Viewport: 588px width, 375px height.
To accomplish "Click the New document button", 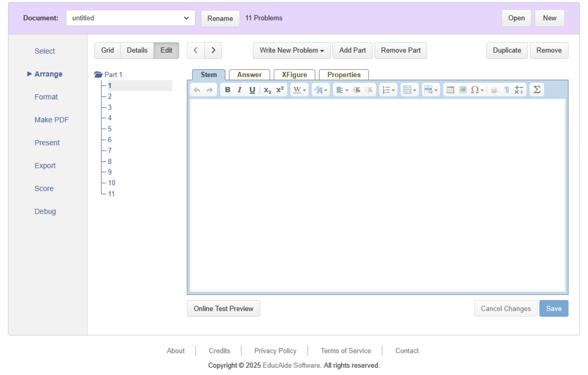I will click(550, 18).
